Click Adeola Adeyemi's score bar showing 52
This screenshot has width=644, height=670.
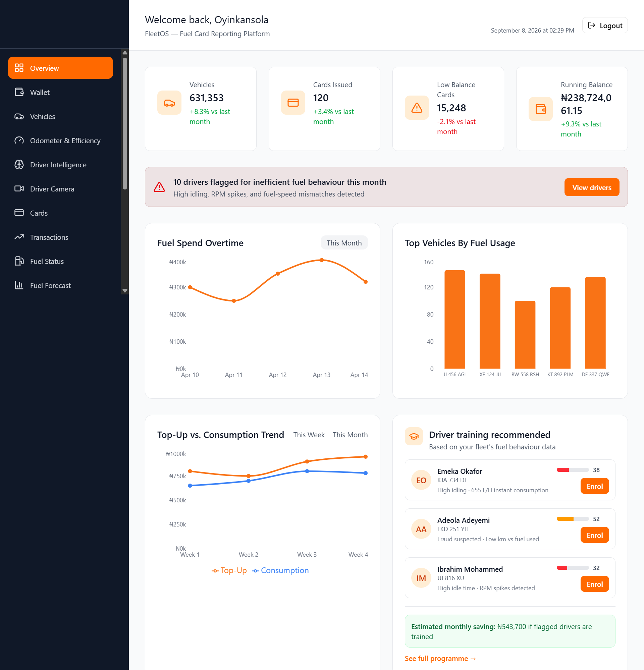point(573,518)
